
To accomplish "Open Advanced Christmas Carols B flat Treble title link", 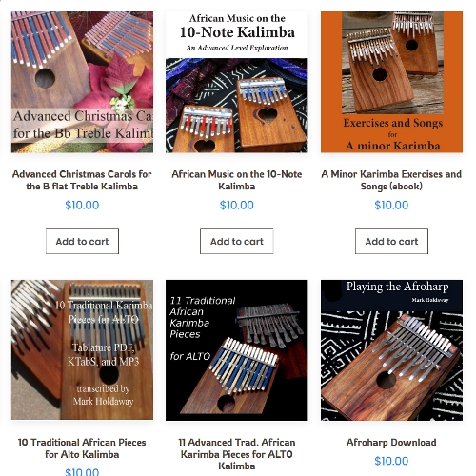I will pyautogui.click(x=82, y=180).
